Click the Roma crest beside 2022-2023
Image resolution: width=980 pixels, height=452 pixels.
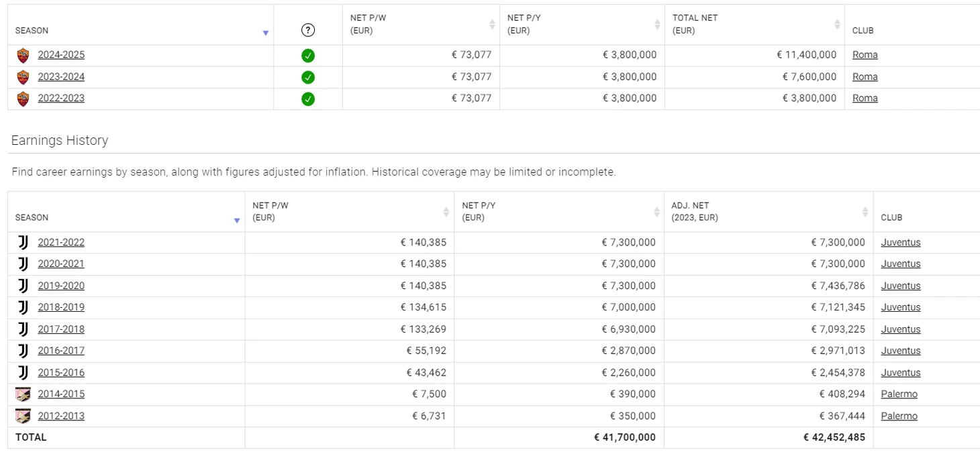coord(23,99)
